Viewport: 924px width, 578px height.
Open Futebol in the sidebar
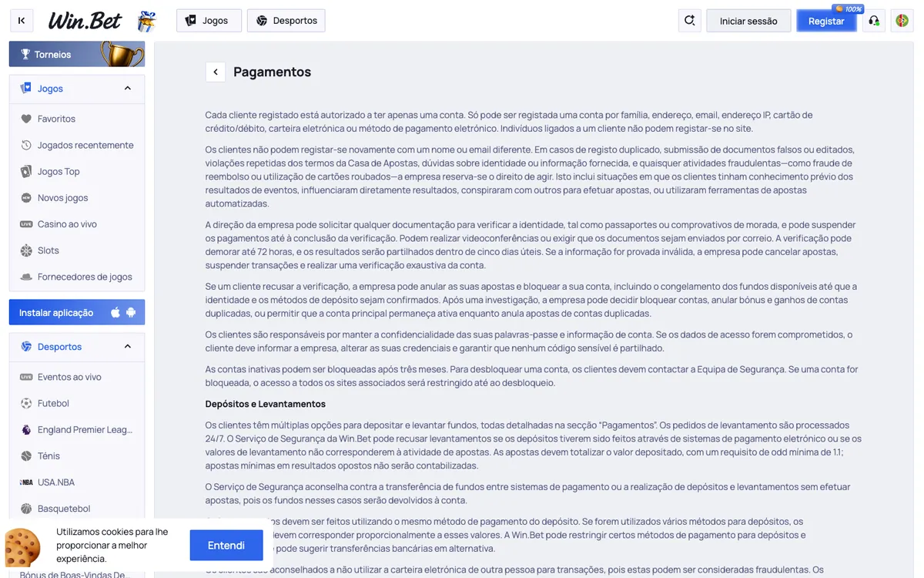(53, 403)
